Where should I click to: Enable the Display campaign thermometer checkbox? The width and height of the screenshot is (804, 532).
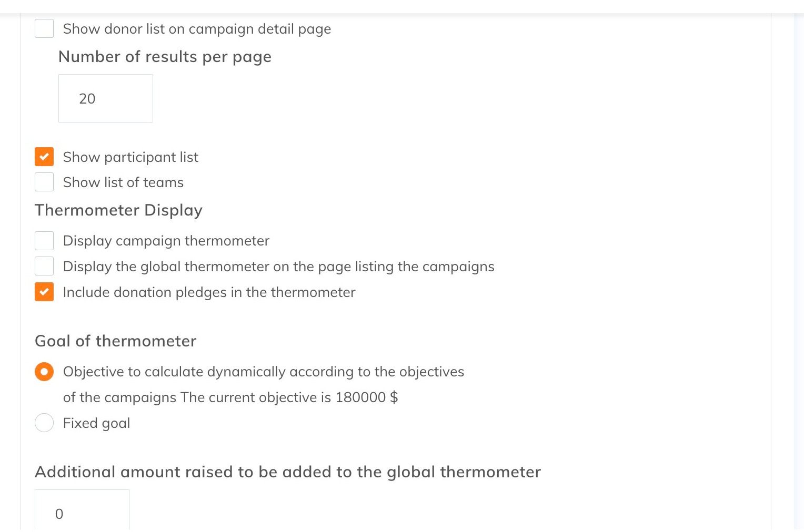(x=44, y=241)
